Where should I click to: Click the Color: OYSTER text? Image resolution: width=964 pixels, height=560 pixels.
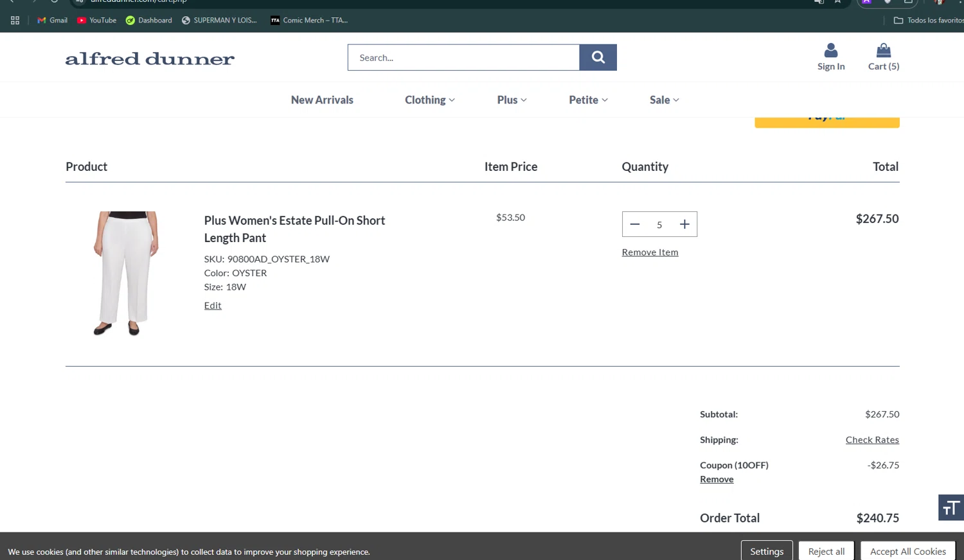tap(235, 273)
